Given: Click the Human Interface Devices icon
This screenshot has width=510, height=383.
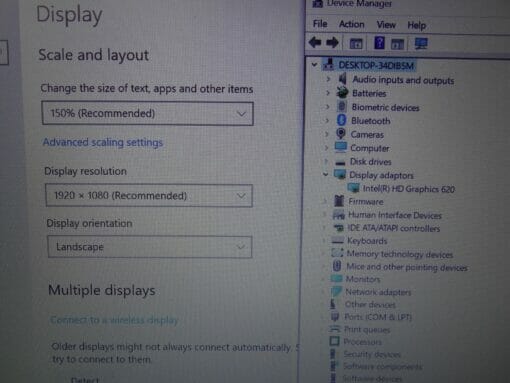Looking at the screenshot, I should [339, 215].
